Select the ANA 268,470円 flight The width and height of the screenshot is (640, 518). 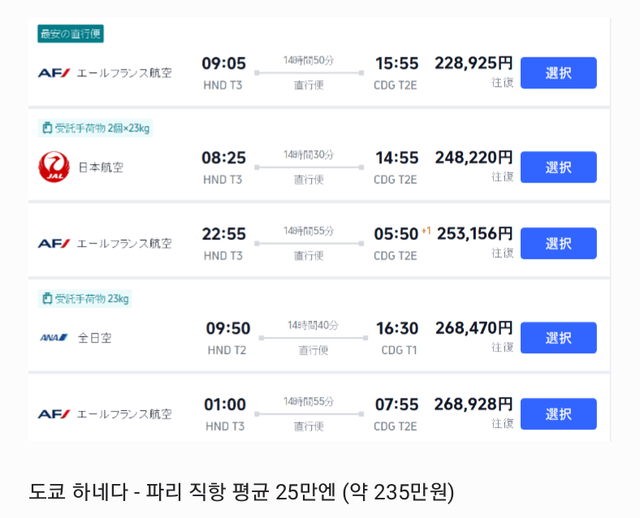point(558,338)
